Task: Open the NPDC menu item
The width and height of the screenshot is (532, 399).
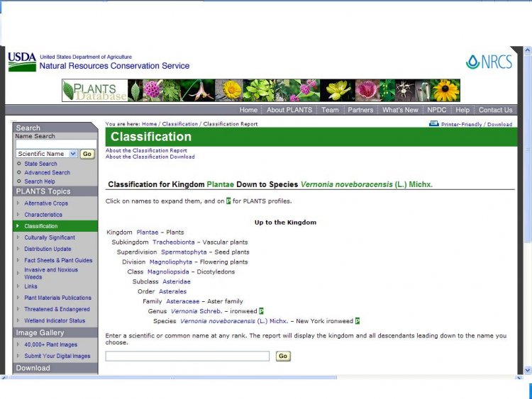Action: pos(437,110)
